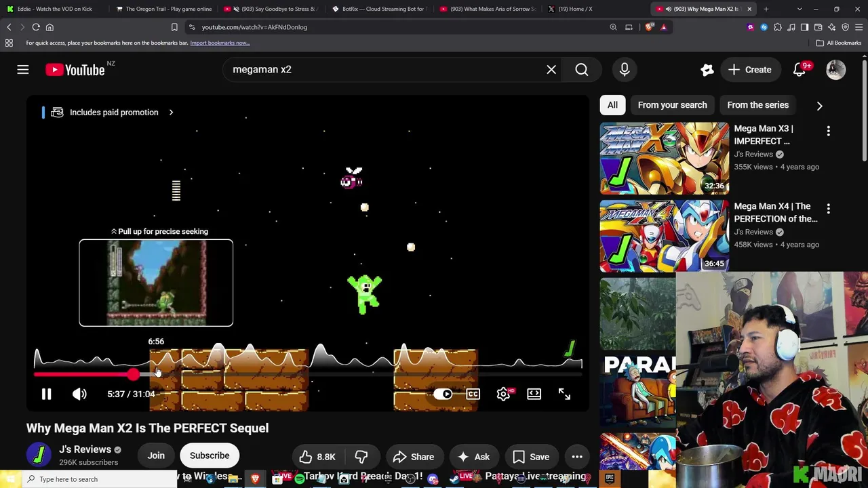Screen dimensions: 868x488
Task: Subscribe to J's Reviews channel
Action: click(210, 455)
